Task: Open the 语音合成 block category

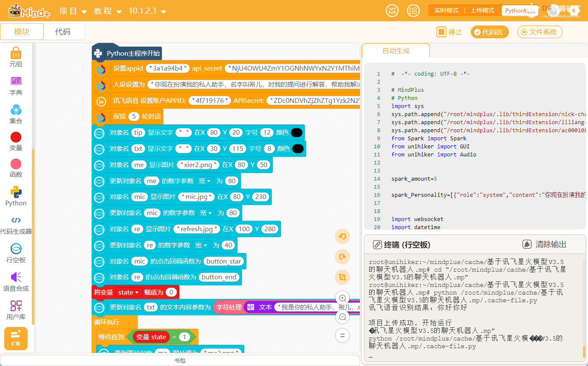Action: tap(16, 282)
